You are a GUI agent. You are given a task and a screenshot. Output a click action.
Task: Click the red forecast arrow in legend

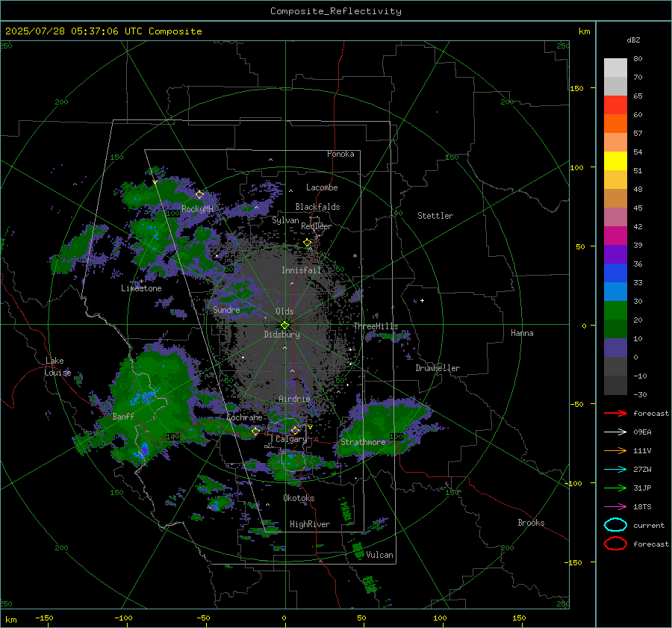615,413
